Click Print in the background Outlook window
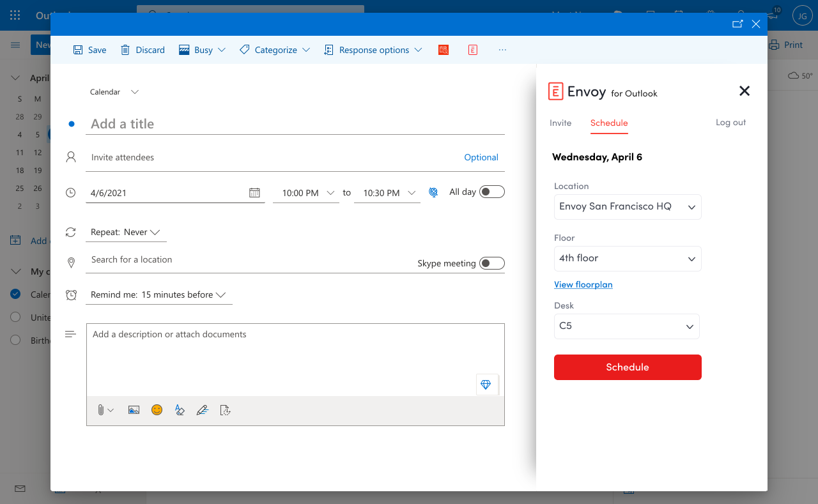818x504 pixels. click(x=786, y=45)
